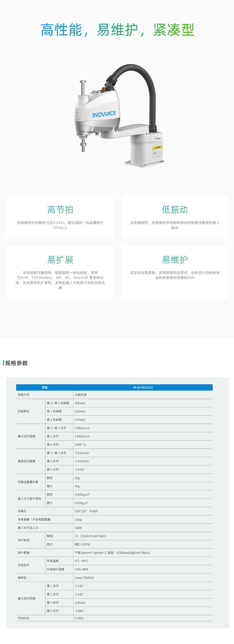Select the 机械臂长 row label
234x644 pixels.
coord(24,411)
